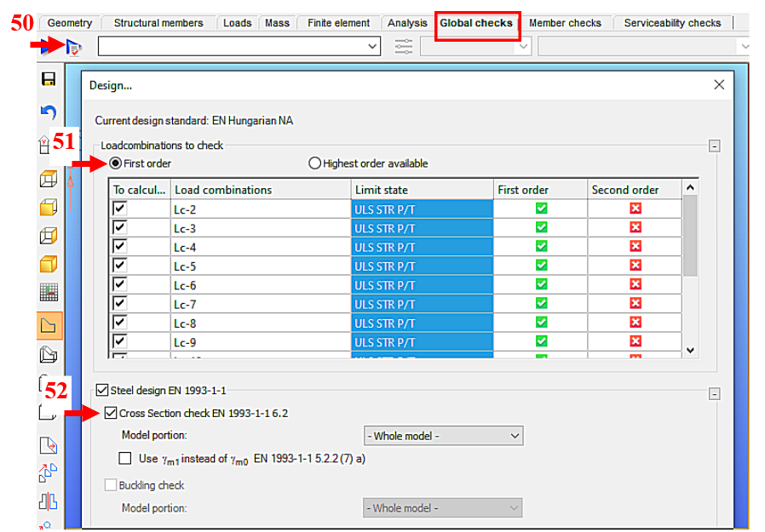Viewport: 765px width, 532px height.
Task: Collapse the Loadcombinations to check section
Action: 714,146
